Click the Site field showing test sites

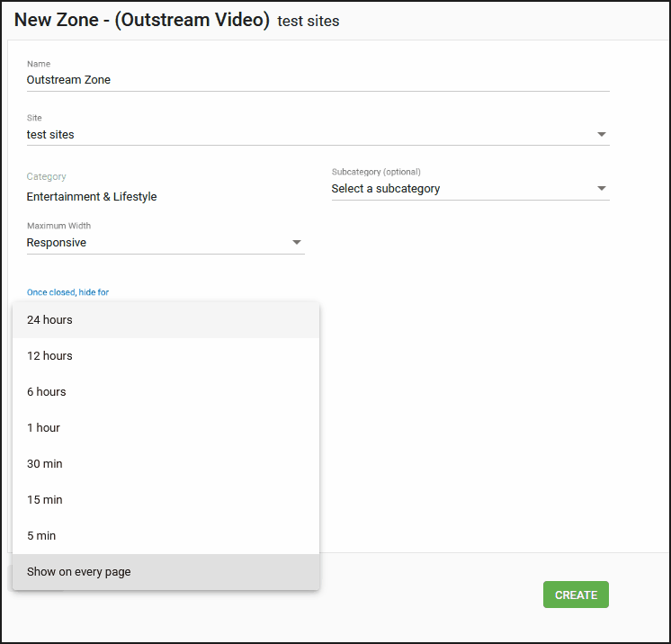tap(318, 134)
